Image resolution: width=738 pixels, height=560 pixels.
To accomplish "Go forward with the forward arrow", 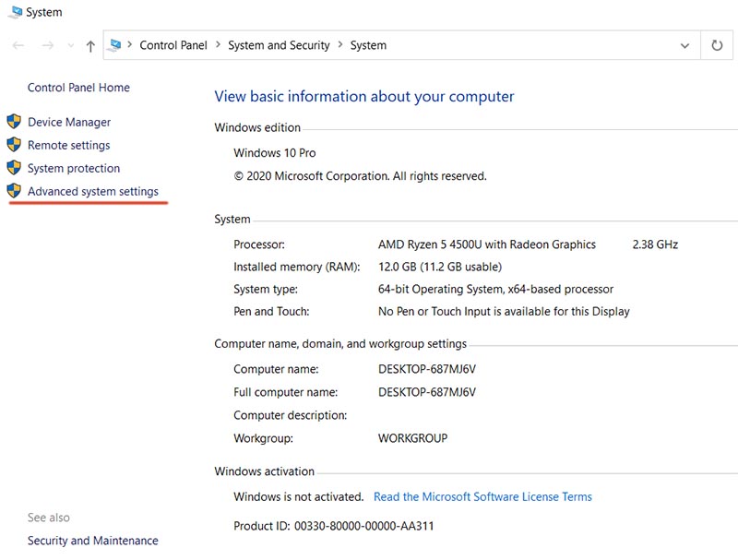I will 48,45.
